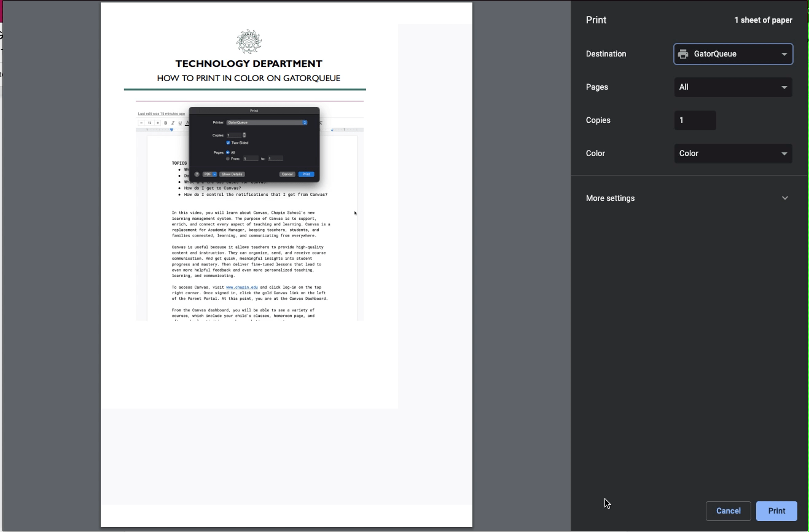Open the Destination dropdown showing GatorQueue
Screen dimensions: 809x532
(x=733, y=54)
